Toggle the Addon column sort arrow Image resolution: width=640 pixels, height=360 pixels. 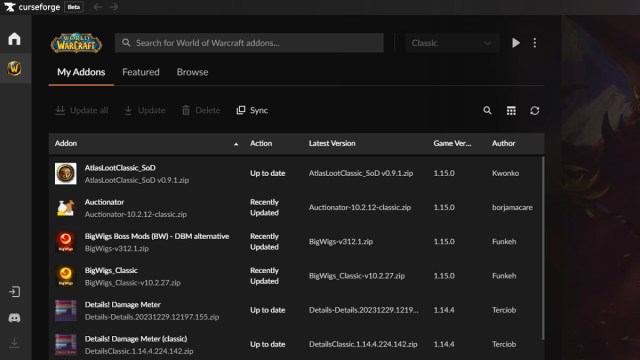(236, 144)
